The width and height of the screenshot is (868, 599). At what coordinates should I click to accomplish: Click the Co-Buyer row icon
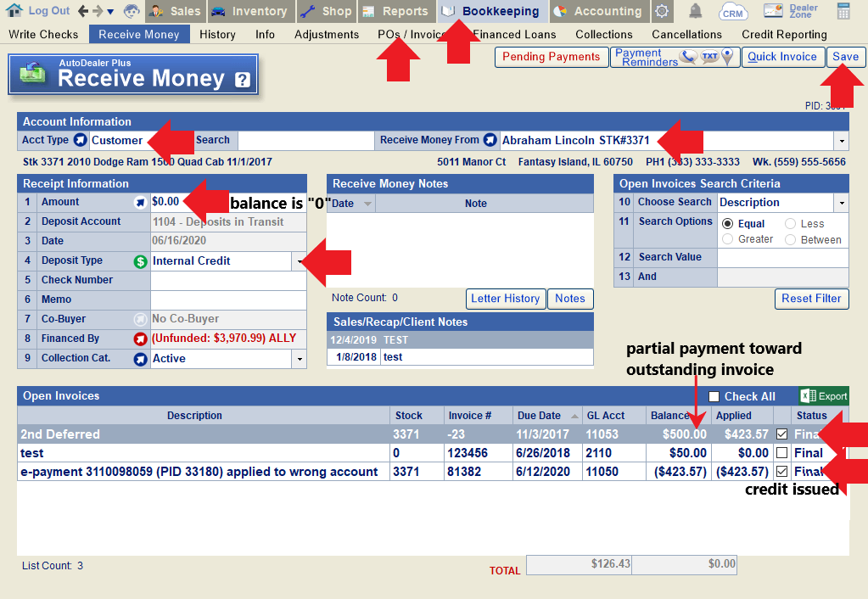(141, 319)
